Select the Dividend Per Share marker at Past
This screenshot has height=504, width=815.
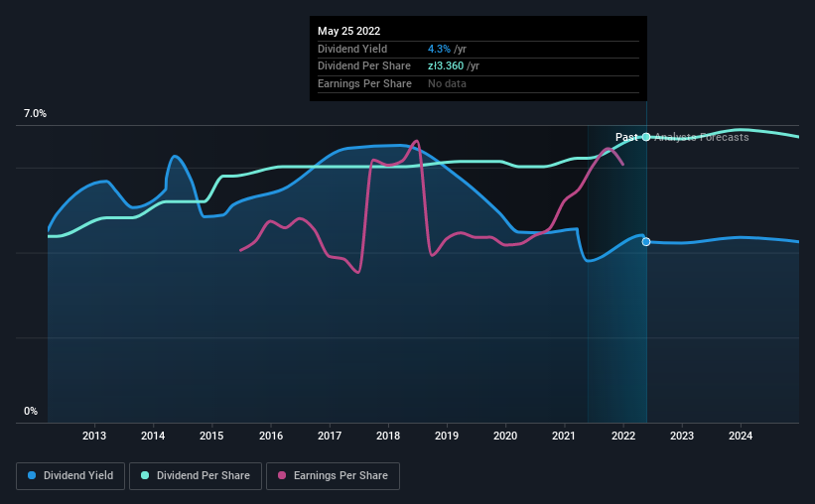point(646,137)
